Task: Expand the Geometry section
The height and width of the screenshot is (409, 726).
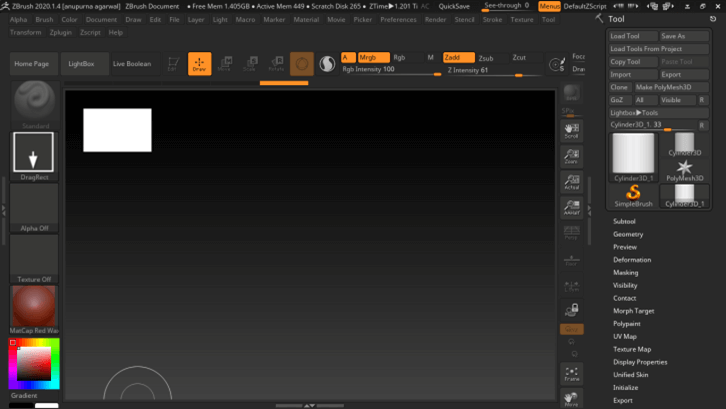Action: (x=628, y=234)
